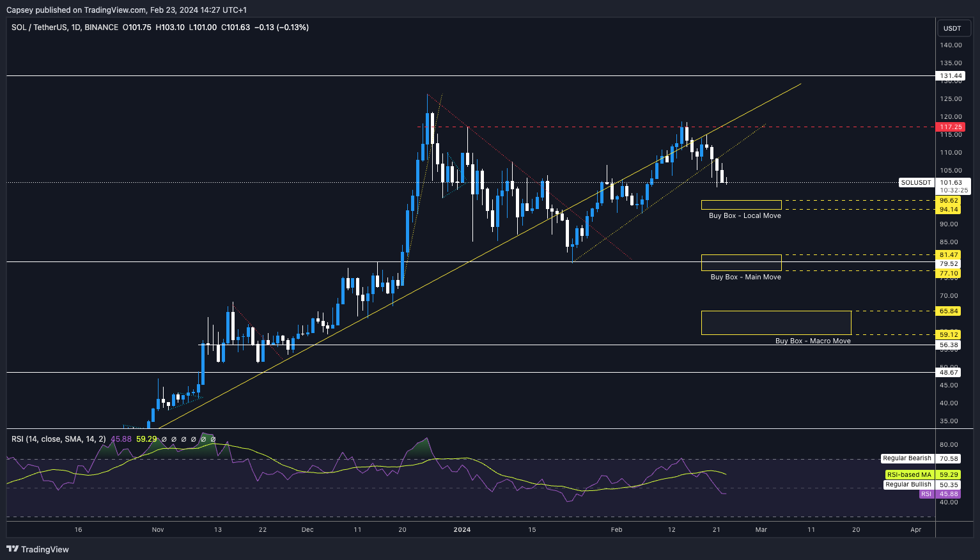Click the 131.44 horizontal line price label
980x560 pixels.
click(951, 76)
